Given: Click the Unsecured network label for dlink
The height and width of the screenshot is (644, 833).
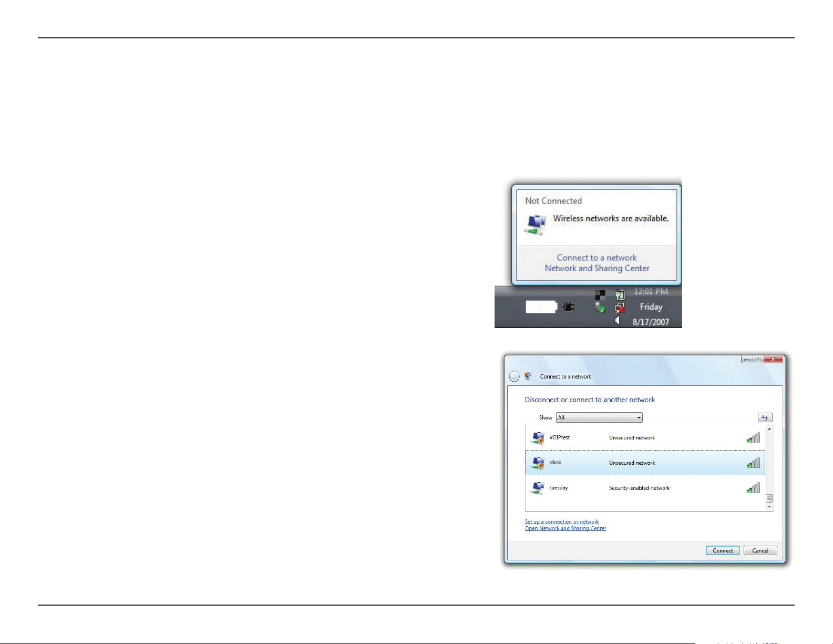Looking at the screenshot, I should [x=632, y=463].
